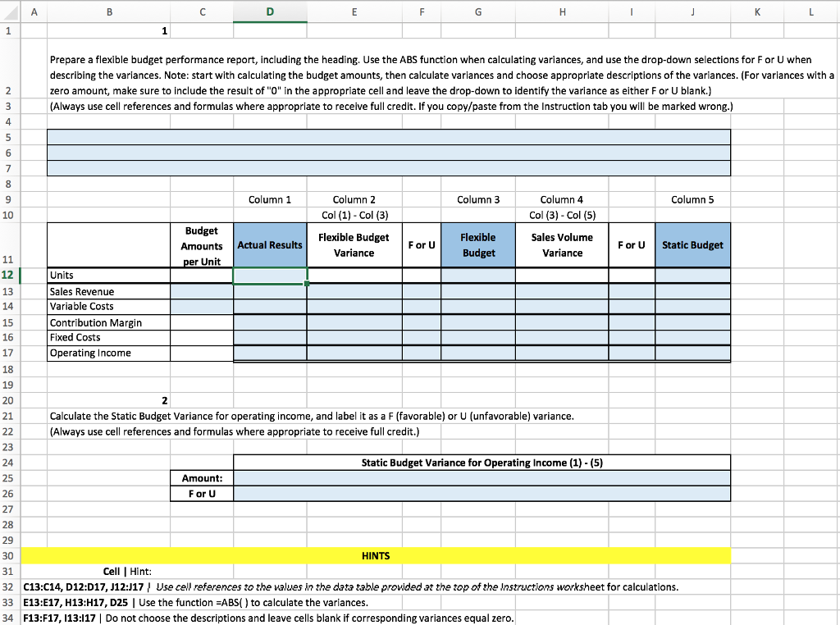This screenshot has width=840, height=625.
Task: Click the yellow HINTS banner
Action: (x=376, y=556)
